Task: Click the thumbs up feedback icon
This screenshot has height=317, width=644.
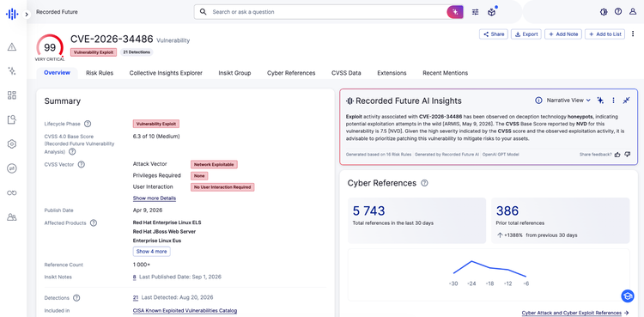Action: [x=617, y=155]
